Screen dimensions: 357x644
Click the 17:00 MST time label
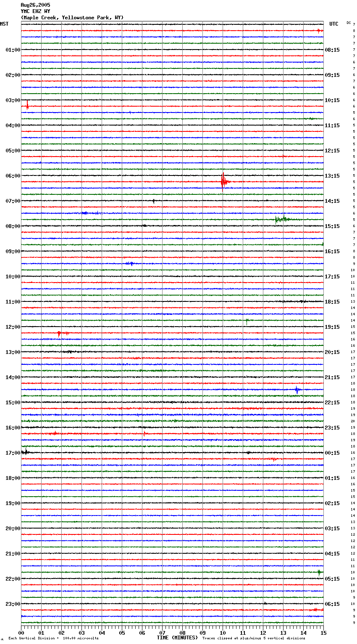(13, 453)
